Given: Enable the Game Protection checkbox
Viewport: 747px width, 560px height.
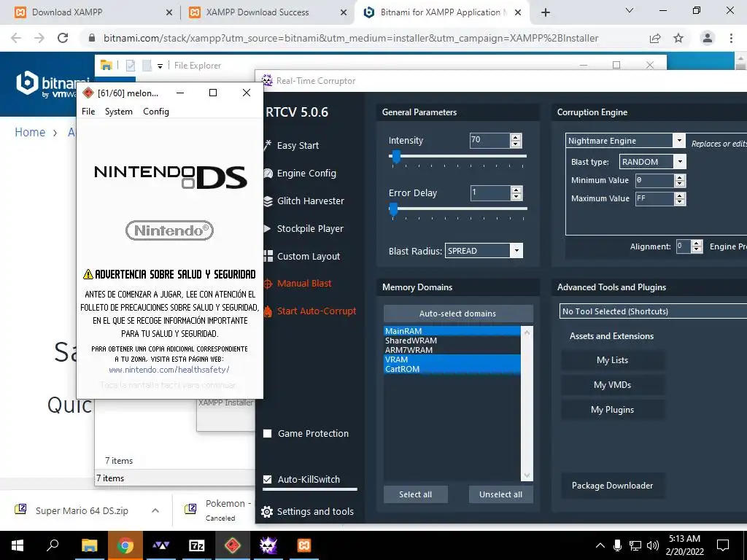Looking at the screenshot, I should click(267, 433).
